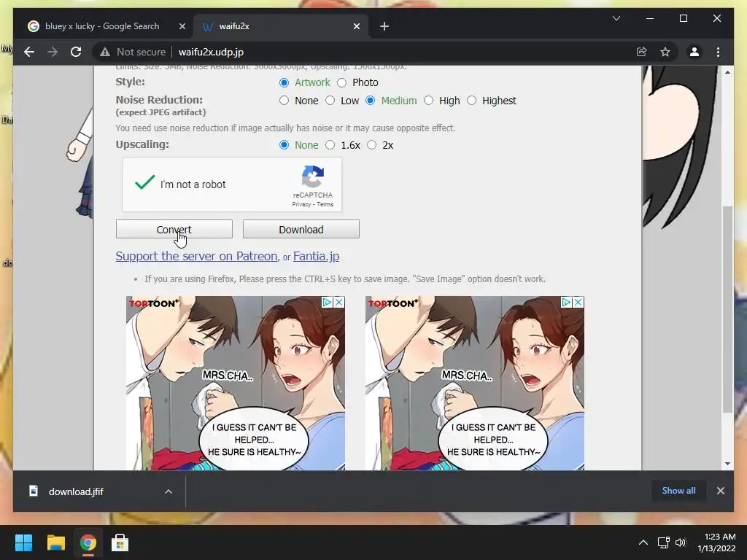The image size is (747, 560).
Task: Open File Explorer from the taskbar
Action: click(x=55, y=542)
